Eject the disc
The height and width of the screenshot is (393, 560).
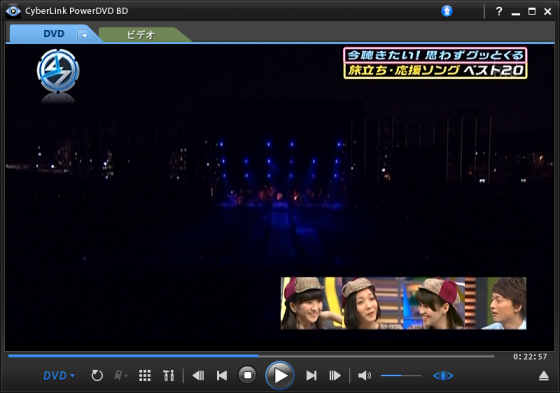[544, 375]
